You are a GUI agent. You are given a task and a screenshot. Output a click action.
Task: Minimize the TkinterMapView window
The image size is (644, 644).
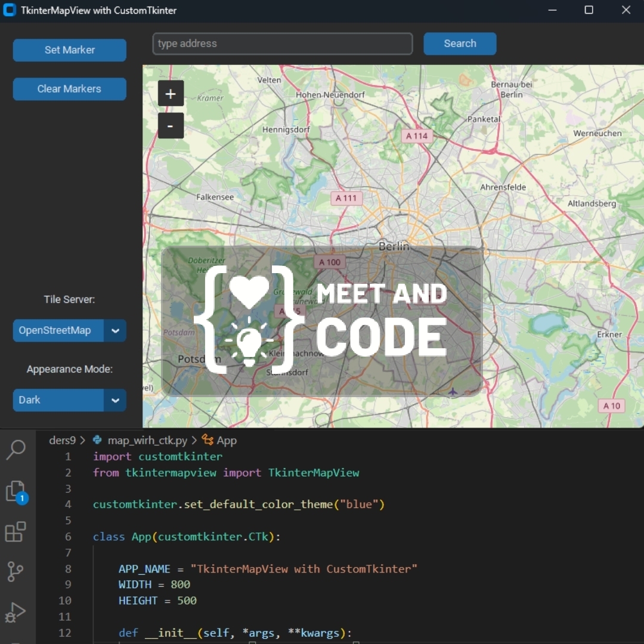[552, 10]
